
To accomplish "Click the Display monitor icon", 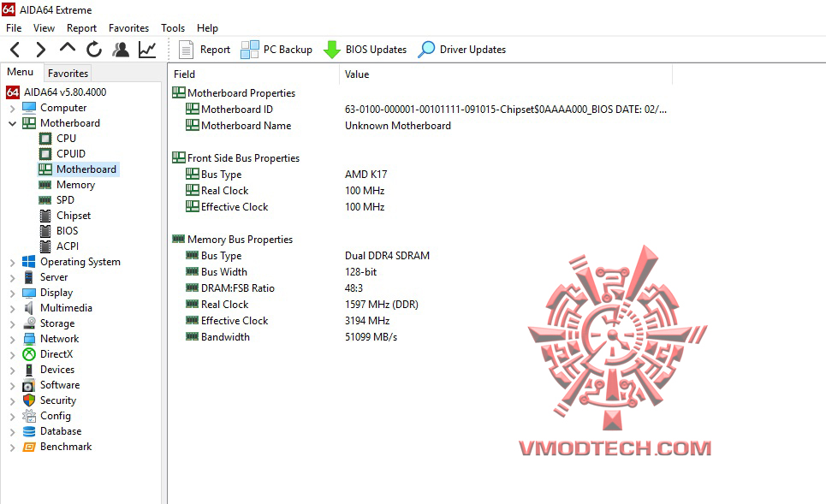I will click(29, 293).
